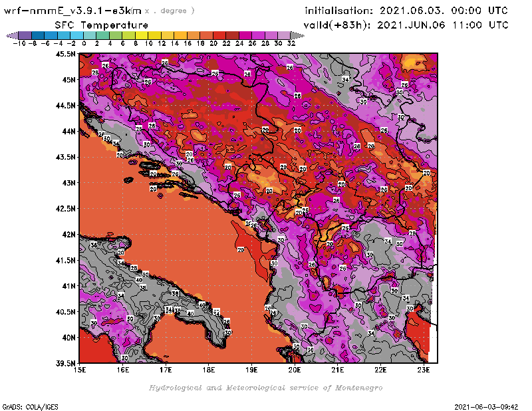Screen dimensions: 532x411
Task: Select the 41N latitude label
Action: click(68, 286)
